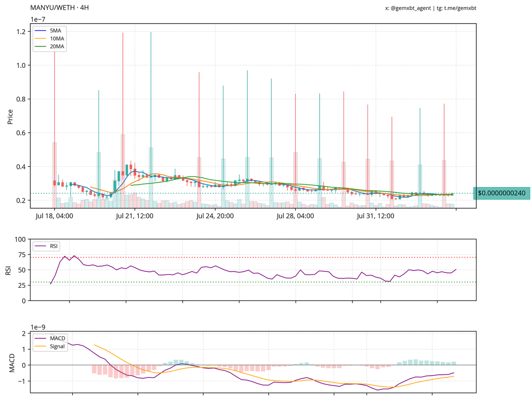This screenshot has width=532, height=400.
Task: Click the tallest volume bar near Jul 21
Action: pyautogui.click(x=123, y=171)
